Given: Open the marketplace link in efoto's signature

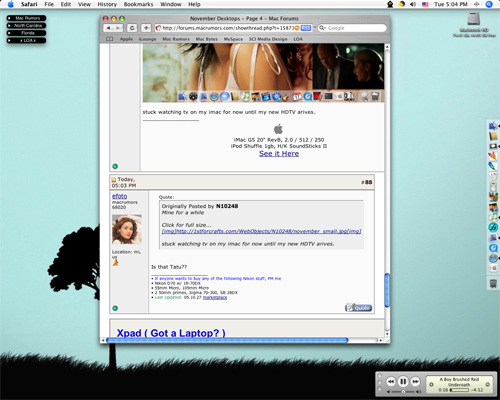Looking at the screenshot, I should [x=215, y=297].
